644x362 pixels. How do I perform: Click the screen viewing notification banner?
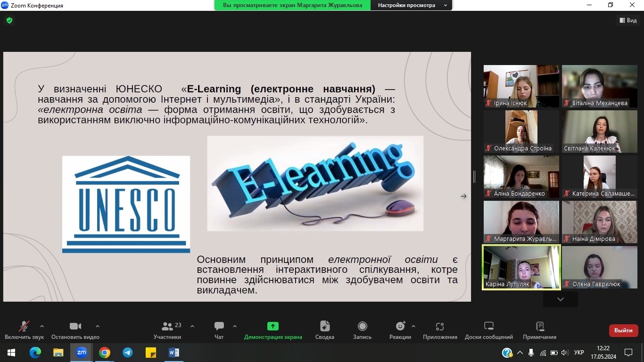point(293,5)
